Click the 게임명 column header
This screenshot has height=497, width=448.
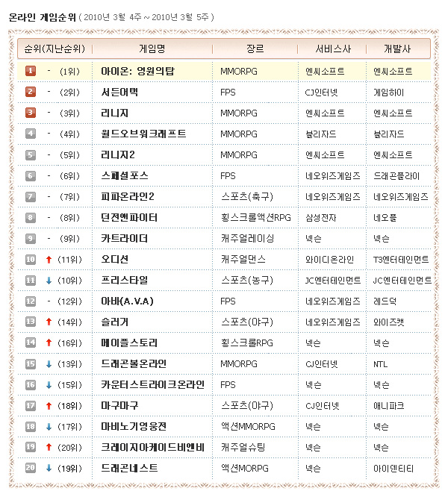click(152, 49)
